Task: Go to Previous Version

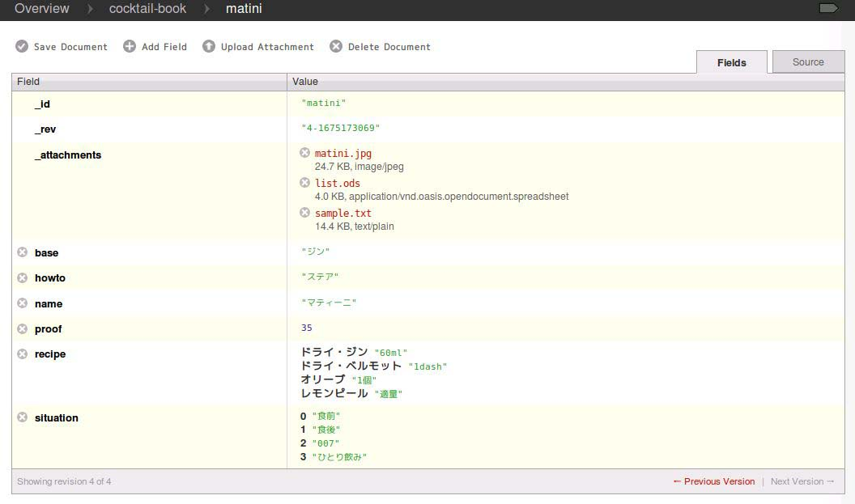Action: [713, 481]
